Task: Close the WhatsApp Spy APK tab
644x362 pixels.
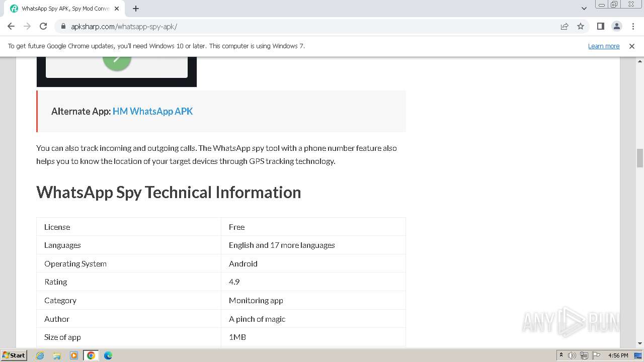Action: [117, 9]
